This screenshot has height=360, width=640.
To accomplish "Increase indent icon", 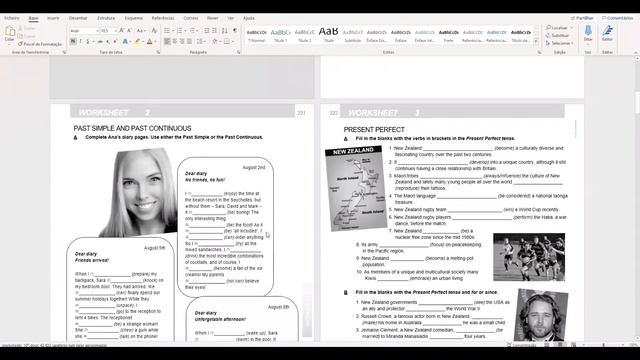I will click(x=214, y=31).
